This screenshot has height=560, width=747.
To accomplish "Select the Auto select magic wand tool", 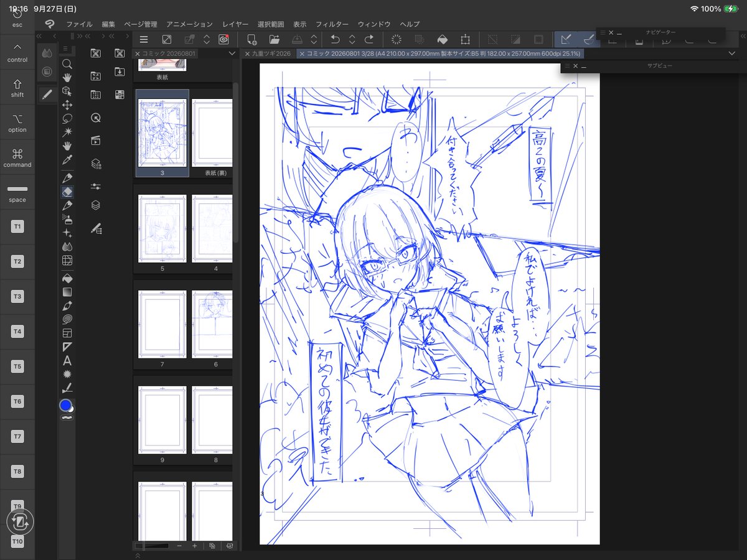I will tap(67, 133).
